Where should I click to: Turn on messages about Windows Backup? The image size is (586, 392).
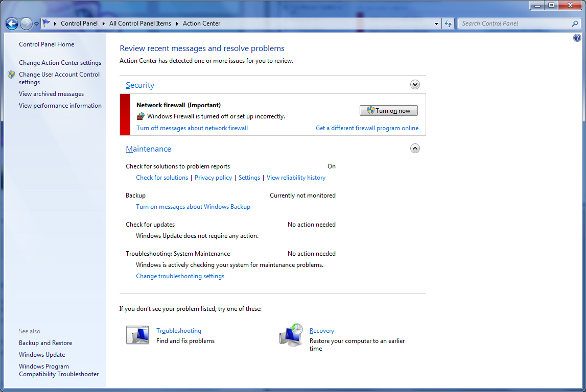coord(193,207)
